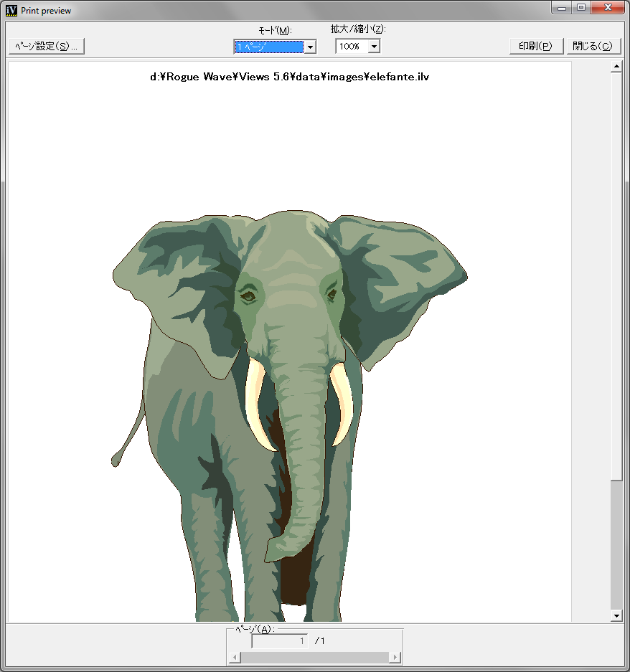The image size is (630, 672).
Task: Close the window with the red X button
Action: point(608,7)
